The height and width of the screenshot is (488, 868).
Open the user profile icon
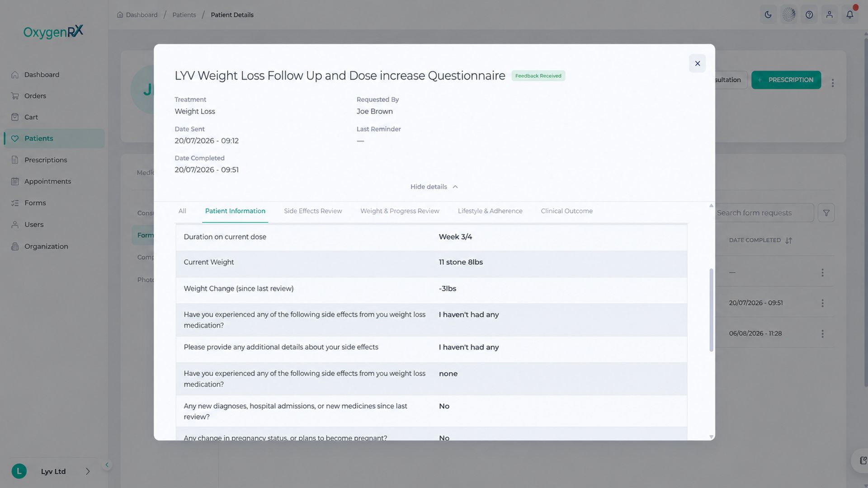[x=829, y=14]
